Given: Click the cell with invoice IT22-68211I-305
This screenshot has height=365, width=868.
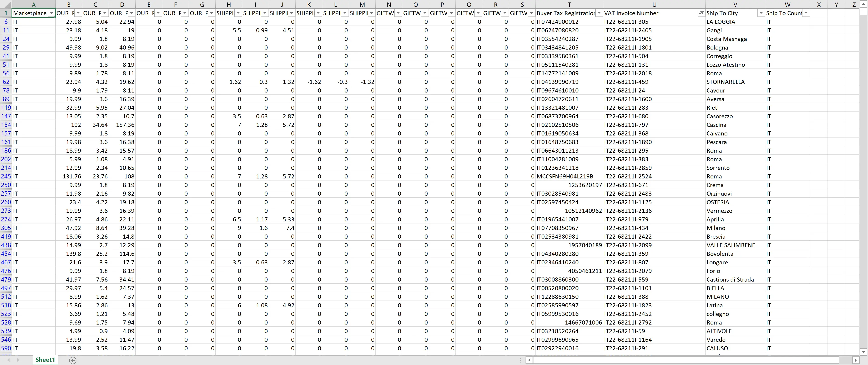Looking at the screenshot, I should pyautogui.click(x=626, y=22).
